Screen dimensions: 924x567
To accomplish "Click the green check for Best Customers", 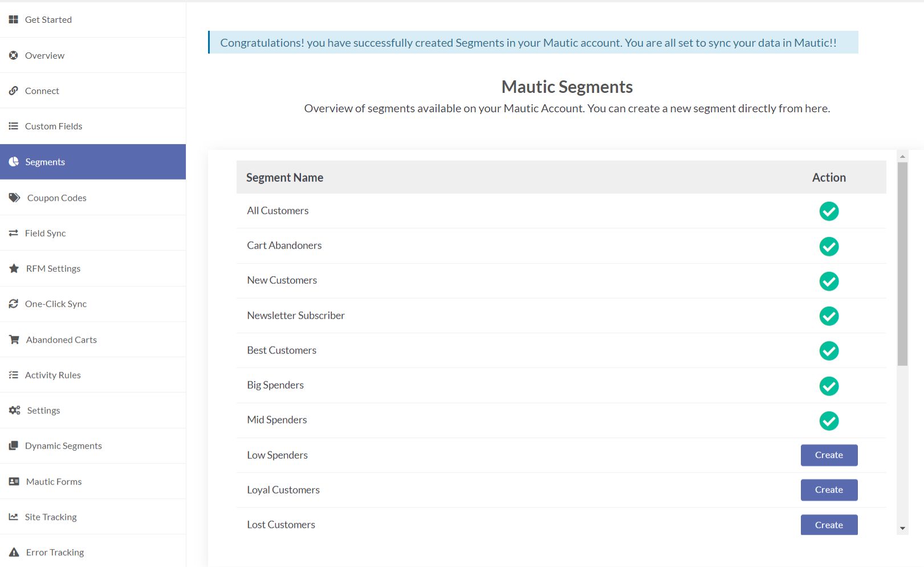I will point(829,351).
